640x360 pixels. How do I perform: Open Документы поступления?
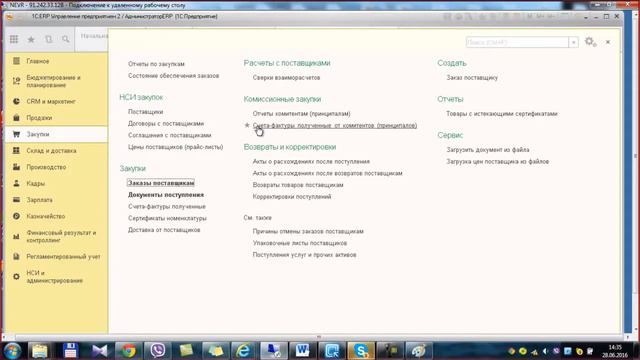point(166,195)
